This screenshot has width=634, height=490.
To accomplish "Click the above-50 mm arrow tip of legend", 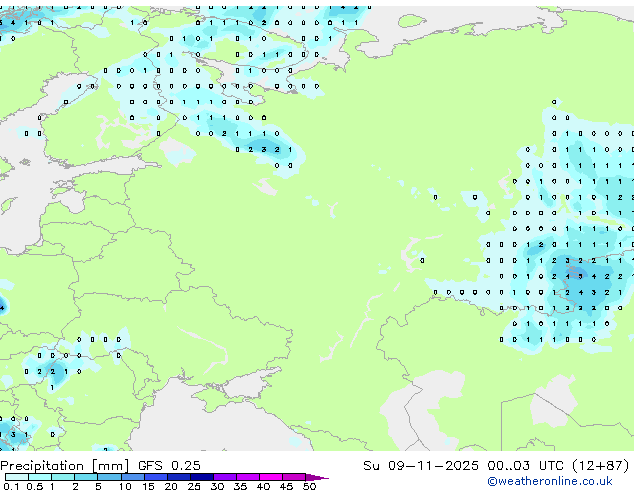I will (317, 477).
